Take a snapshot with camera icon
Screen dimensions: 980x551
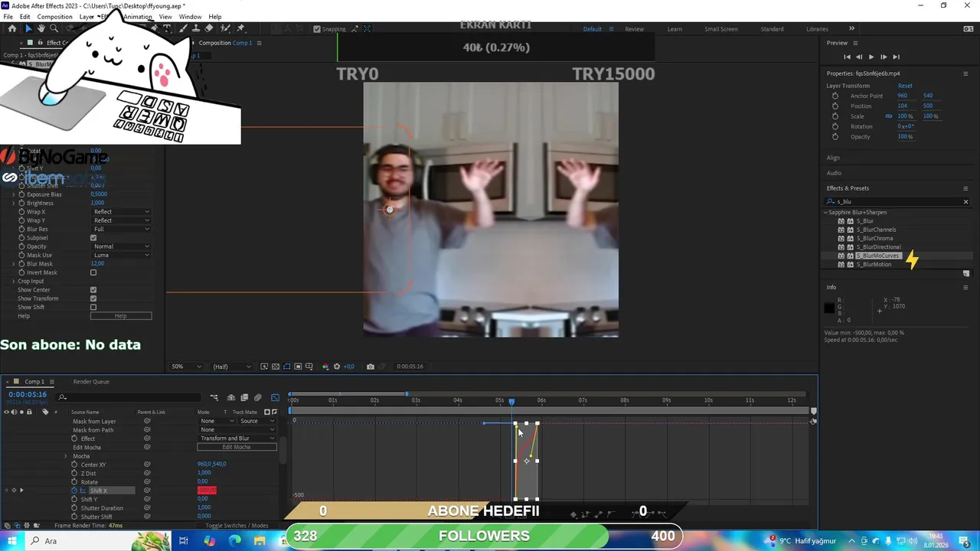coord(371,367)
